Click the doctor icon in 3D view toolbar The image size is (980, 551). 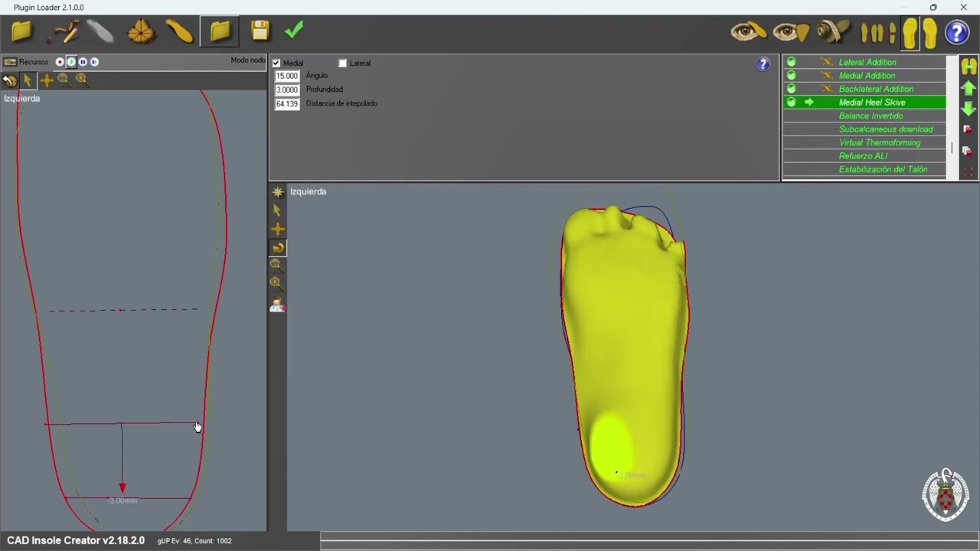(277, 305)
